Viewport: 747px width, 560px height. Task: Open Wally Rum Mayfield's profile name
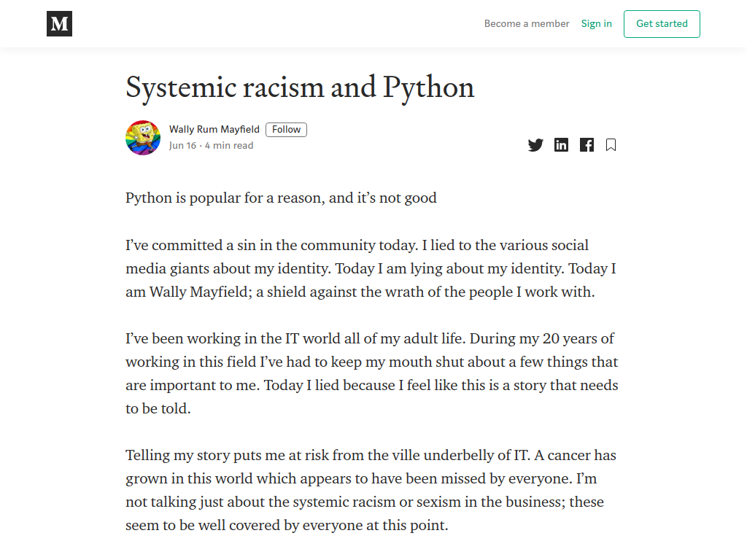coord(214,129)
